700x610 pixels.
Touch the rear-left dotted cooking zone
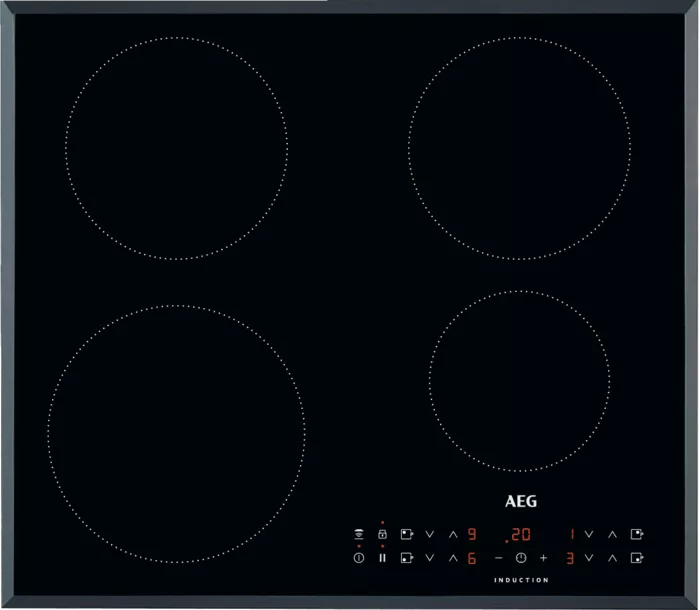[177, 148]
